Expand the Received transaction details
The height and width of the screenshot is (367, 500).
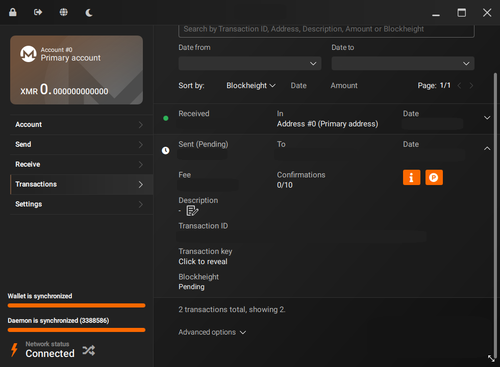[487, 118]
